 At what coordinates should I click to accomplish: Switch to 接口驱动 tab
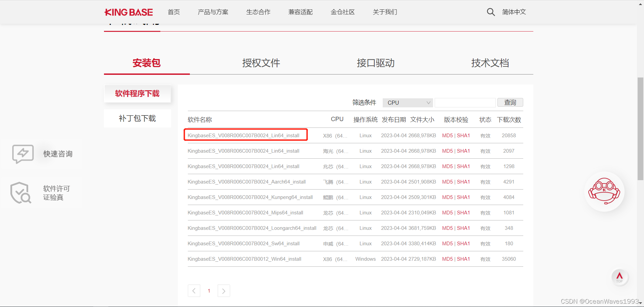(376, 63)
